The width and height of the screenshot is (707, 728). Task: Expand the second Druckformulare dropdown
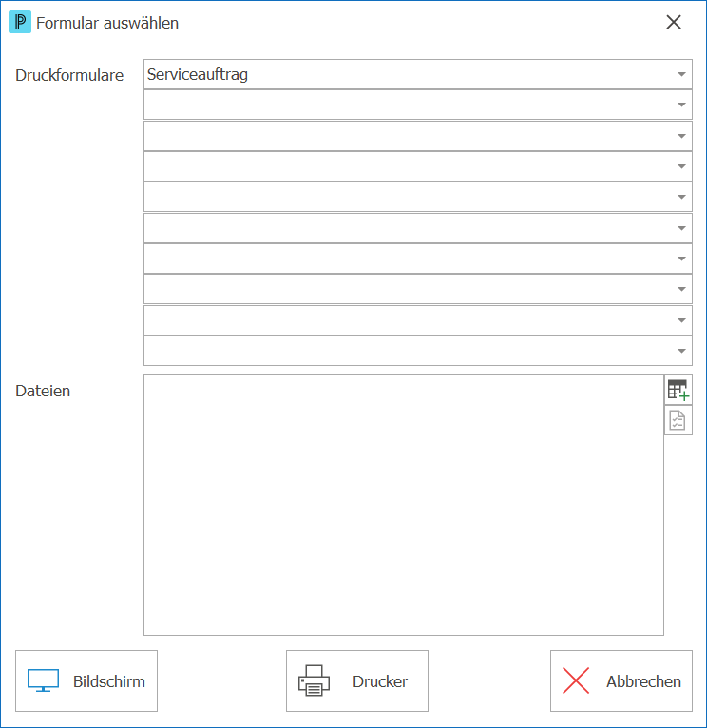coord(681,105)
